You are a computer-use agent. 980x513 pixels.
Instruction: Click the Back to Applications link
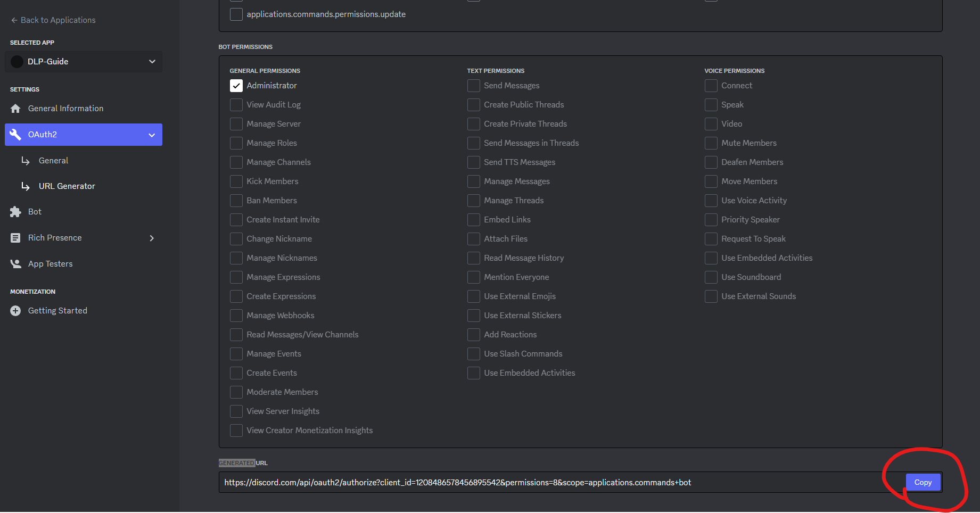(58, 20)
